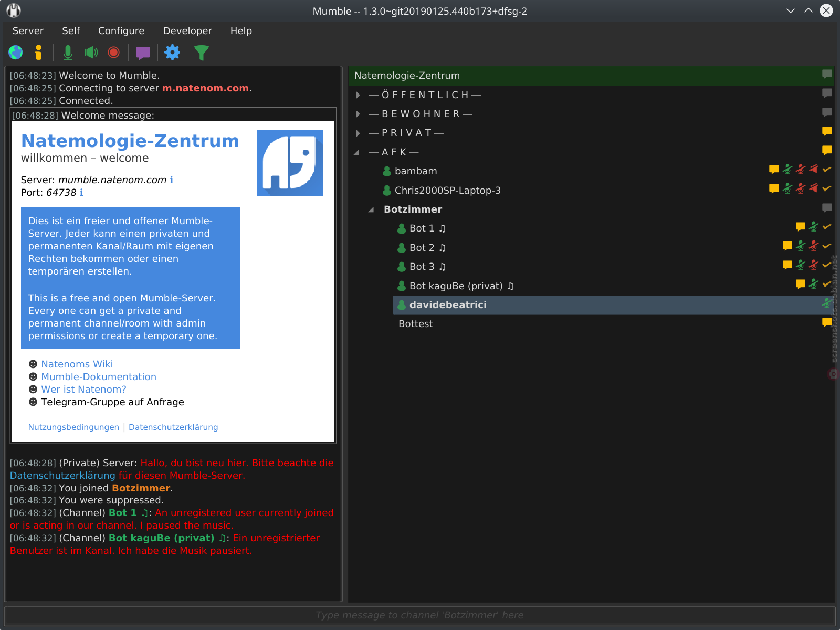Toggle the comment icon in the toolbar
Viewport: 840px width, 630px height.
pyautogui.click(x=143, y=52)
